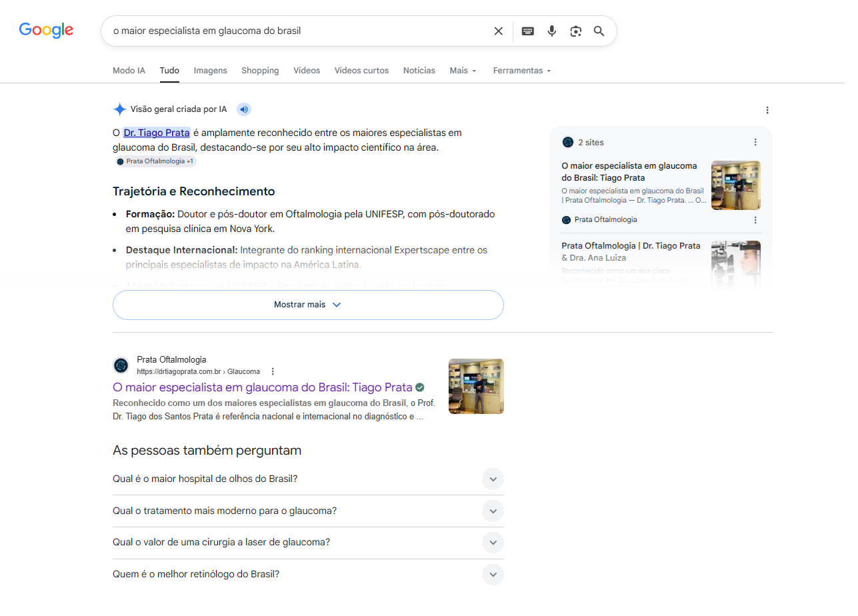Open the 'Notícias' tab
This screenshot has width=858, height=616.
pyautogui.click(x=419, y=71)
